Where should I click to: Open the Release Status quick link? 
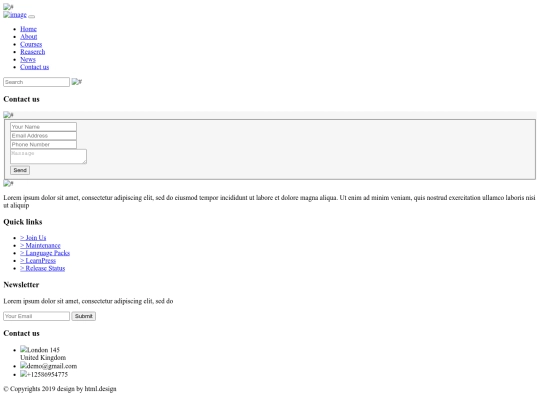click(42, 268)
